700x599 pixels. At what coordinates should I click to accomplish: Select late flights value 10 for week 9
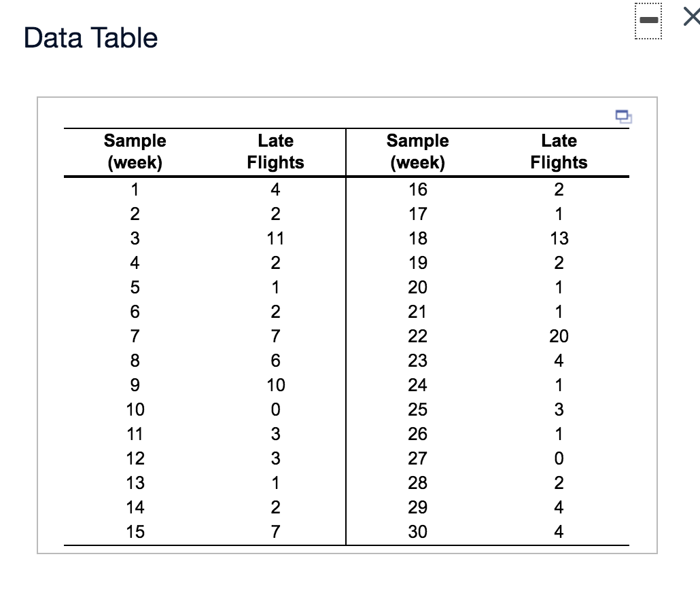pyautogui.click(x=276, y=385)
